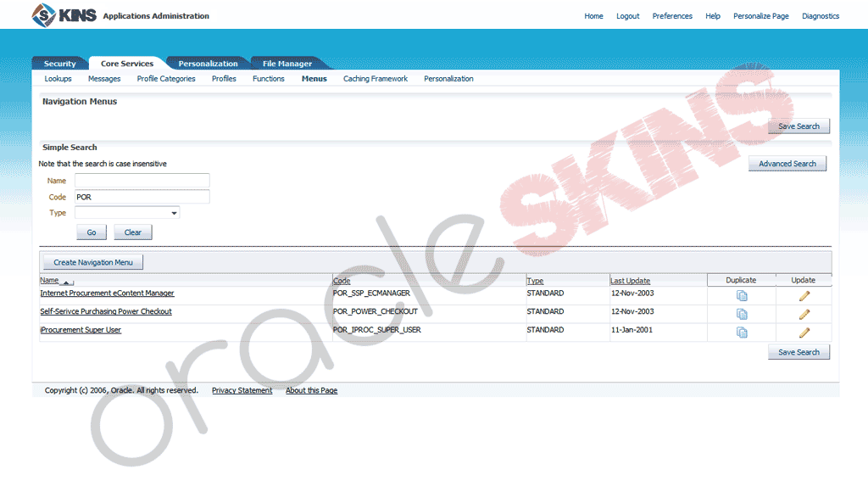Open the Personalization main tab
The image size is (868, 492).
tap(208, 63)
